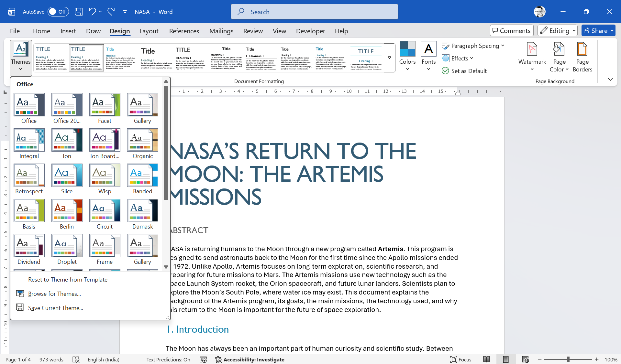Image resolution: width=621 pixels, height=364 pixels.
Task: Expand the Effects dropdown
Action: 458,58
